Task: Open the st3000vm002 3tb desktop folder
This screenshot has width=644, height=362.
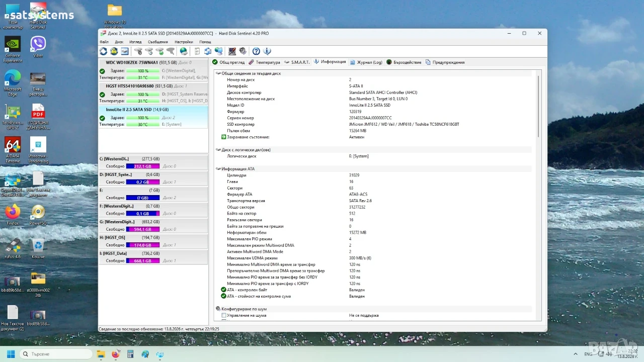Action: (38, 285)
